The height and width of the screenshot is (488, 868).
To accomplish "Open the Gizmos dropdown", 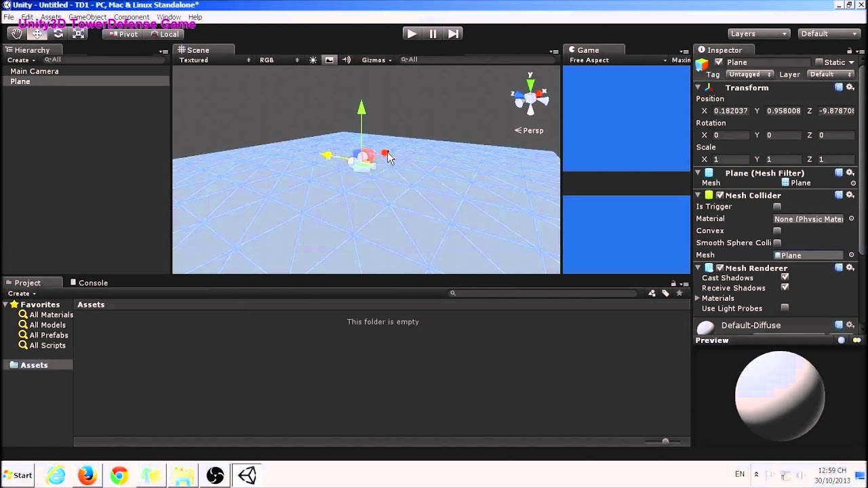I will [376, 60].
